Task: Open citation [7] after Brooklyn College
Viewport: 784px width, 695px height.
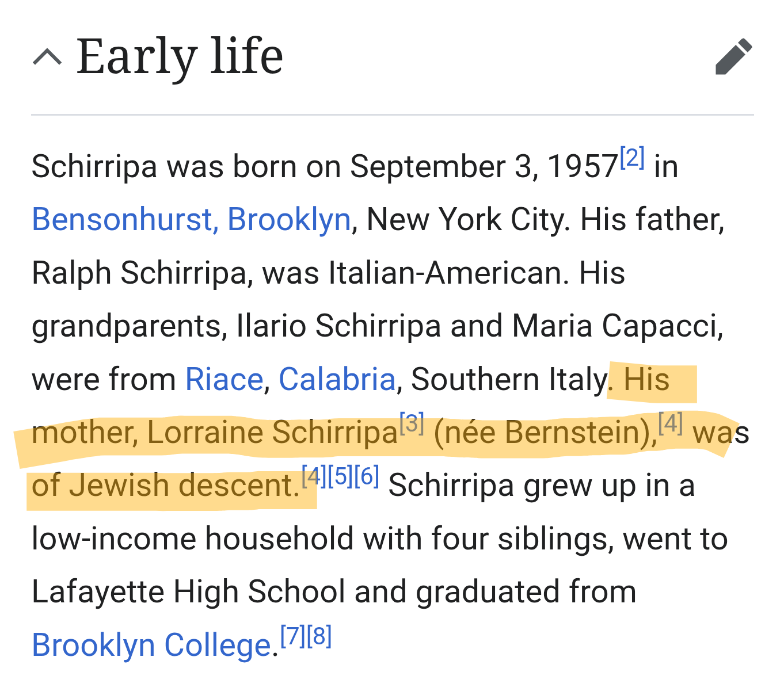Action: point(292,636)
